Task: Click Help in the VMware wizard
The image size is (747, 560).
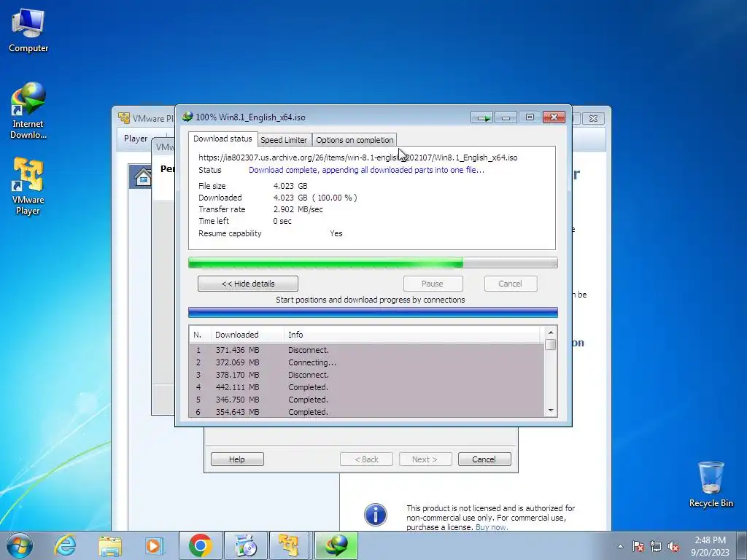Action: click(x=237, y=459)
